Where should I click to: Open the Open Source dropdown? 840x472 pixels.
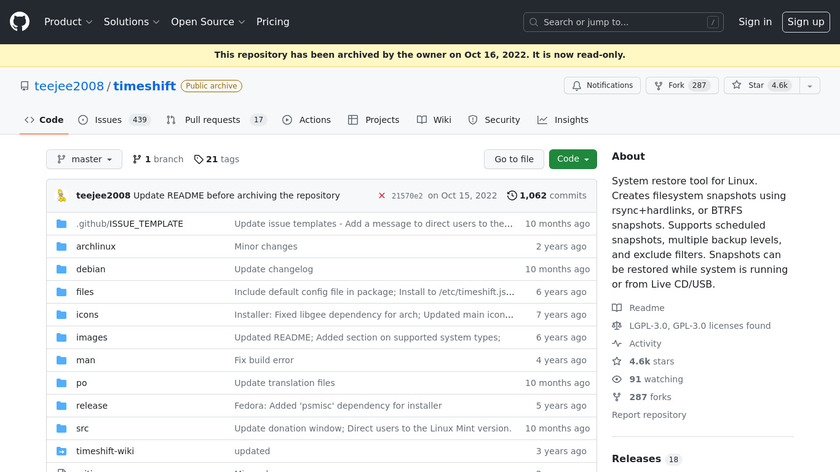tap(208, 22)
